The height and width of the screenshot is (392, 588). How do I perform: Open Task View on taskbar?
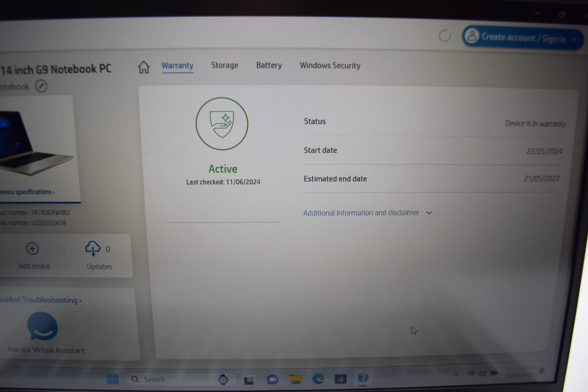click(x=249, y=380)
